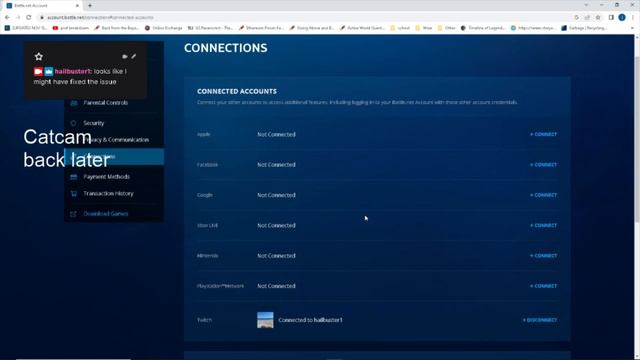Click the address bar URL

(100, 18)
